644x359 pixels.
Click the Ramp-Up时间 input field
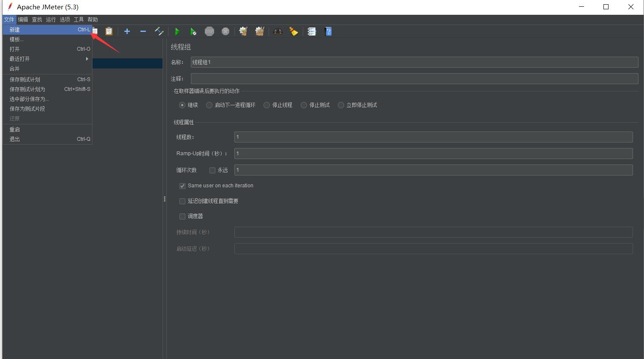433,153
